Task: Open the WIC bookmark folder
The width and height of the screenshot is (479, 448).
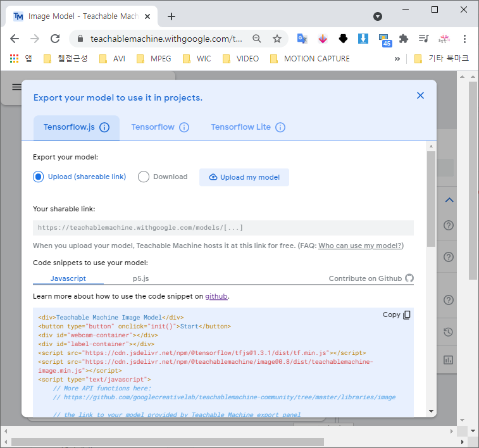Action: click(x=197, y=59)
